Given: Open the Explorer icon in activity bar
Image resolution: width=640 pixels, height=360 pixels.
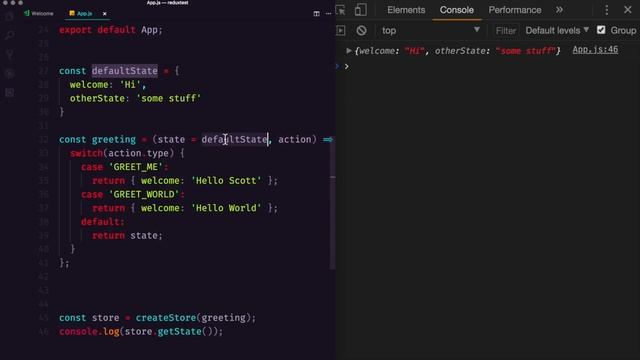Looking at the screenshot, I should point(10,17).
